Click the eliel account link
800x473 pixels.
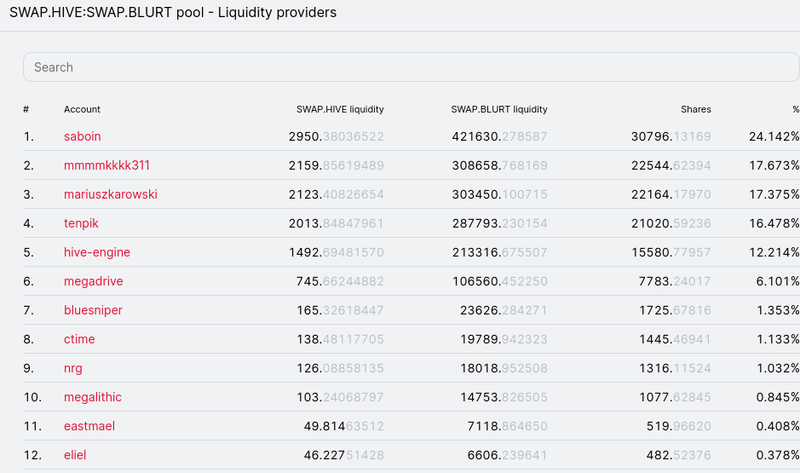coord(75,455)
